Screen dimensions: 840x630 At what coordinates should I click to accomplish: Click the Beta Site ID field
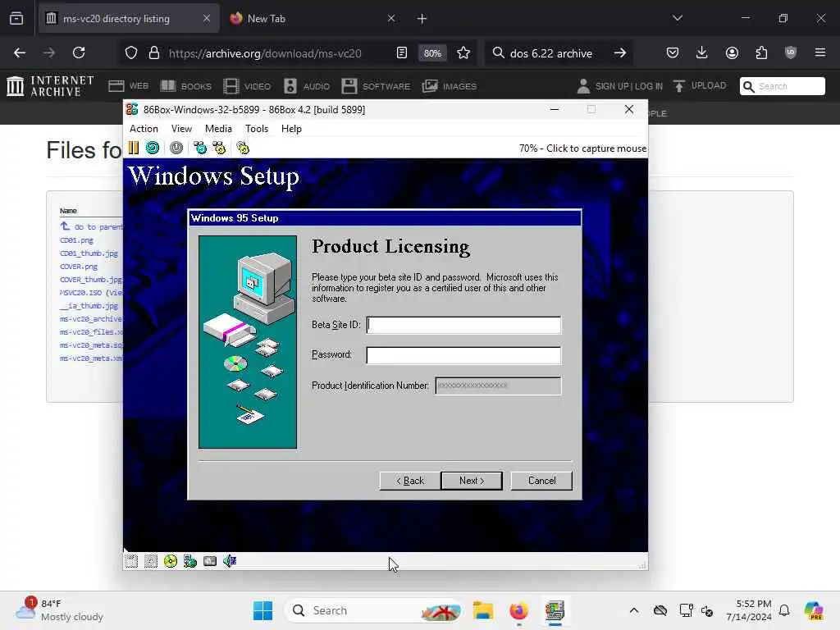point(464,325)
